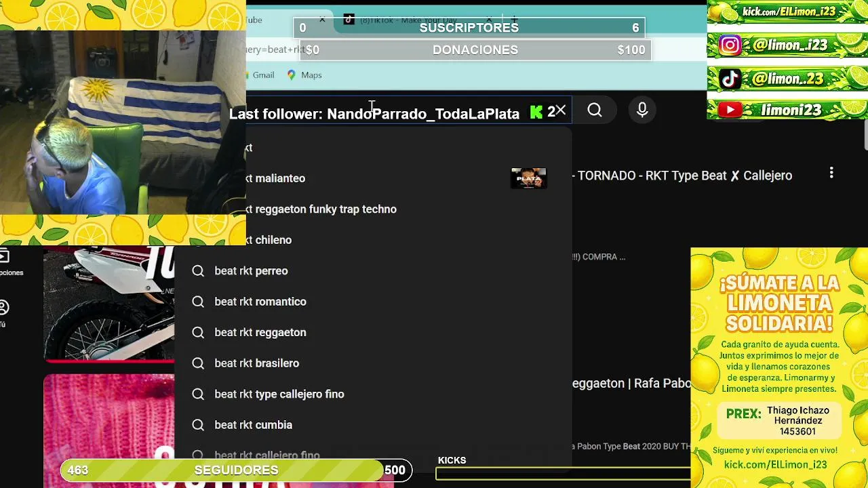Click the search icon beside 'beat rkt reggaeton'
868x488 pixels.
198,332
